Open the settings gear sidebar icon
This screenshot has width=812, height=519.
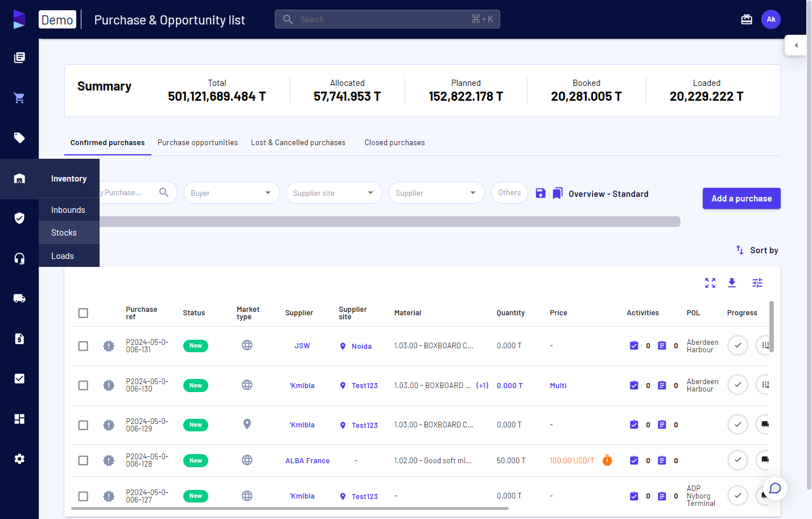(19, 459)
